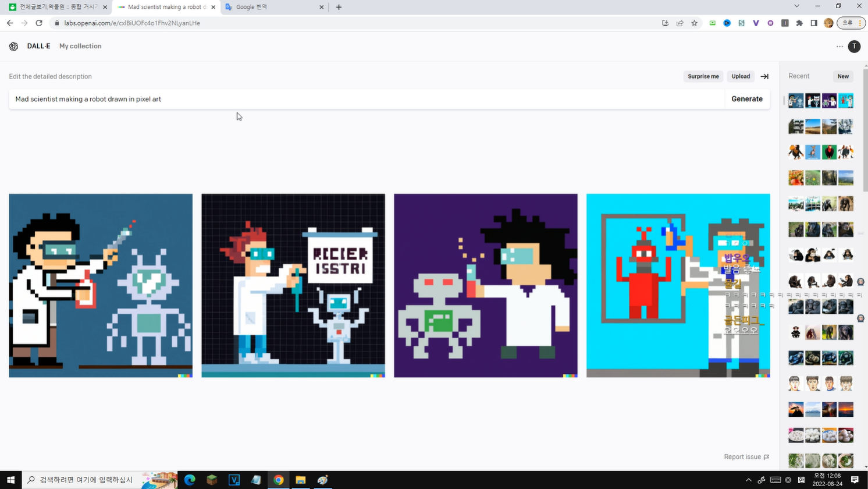868x489 pixels.
Task: Click the blue circular arrow extension icon
Action: pyautogui.click(x=727, y=23)
